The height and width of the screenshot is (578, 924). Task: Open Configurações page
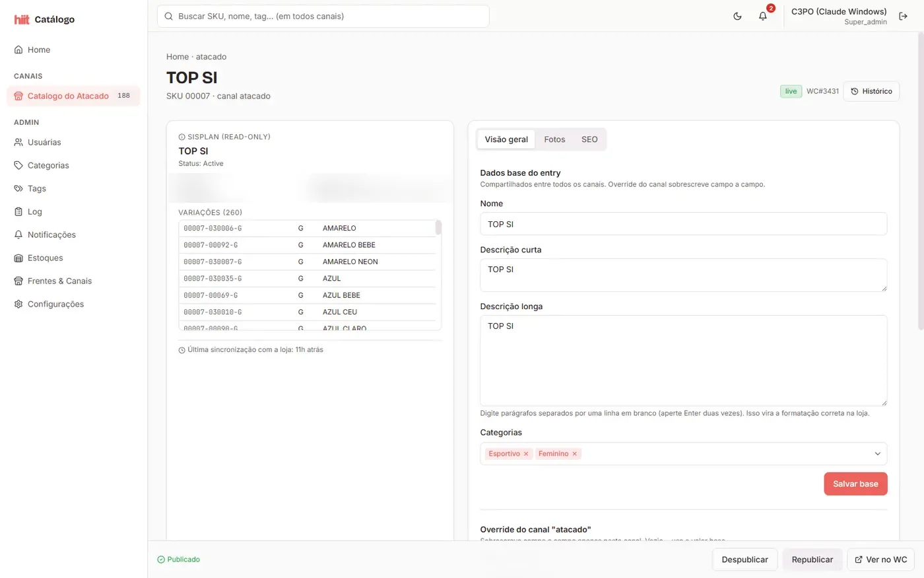[x=73, y=304]
